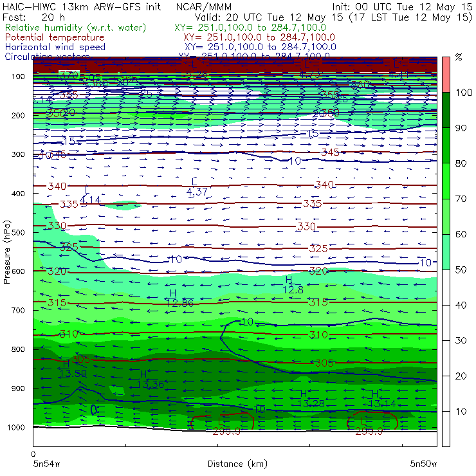The width and height of the screenshot is (476, 476).
Task: Click the 'Fcst: 20 h' forecast label
Action: coord(33,17)
